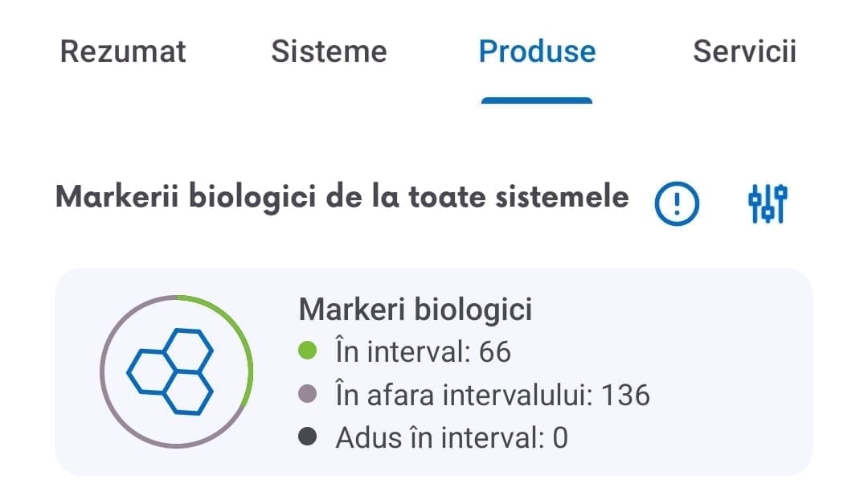
Task: Click the dark dot beside Adus în interval
Action: pyautogui.click(x=306, y=437)
